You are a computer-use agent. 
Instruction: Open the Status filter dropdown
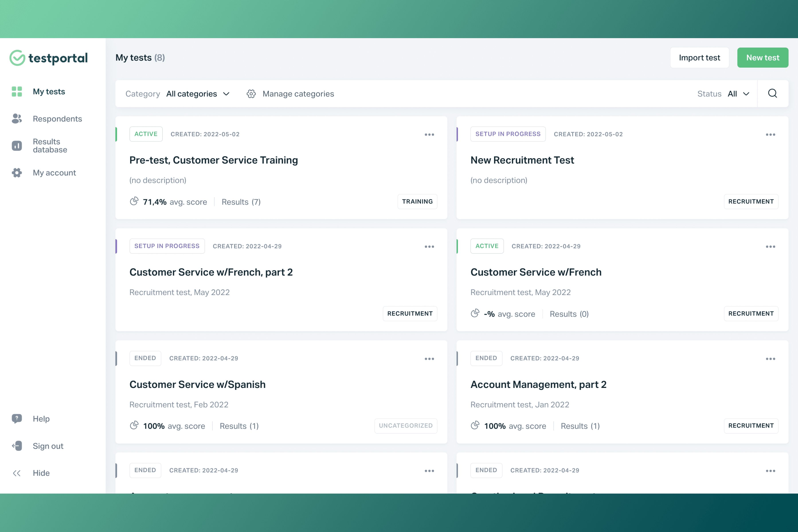(739, 94)
